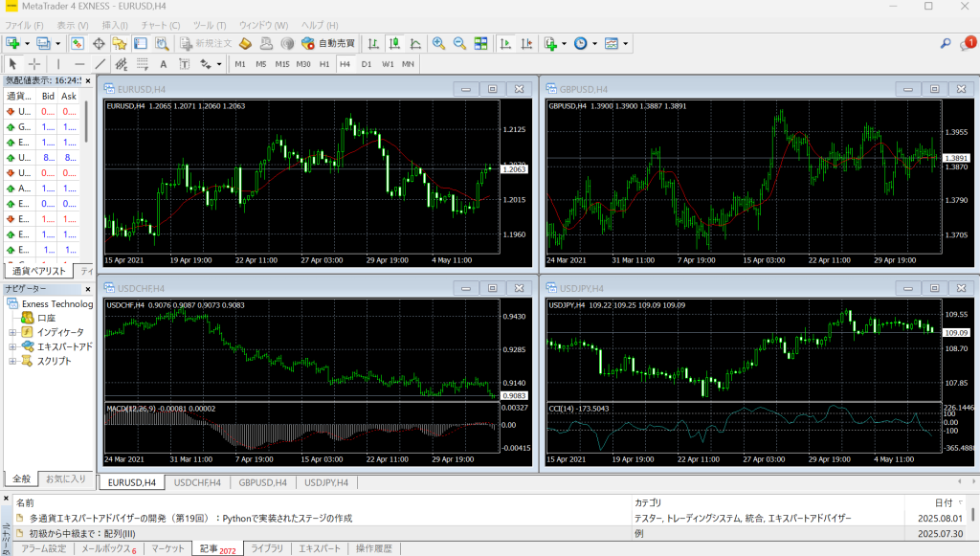Viewport: 980px width, 556px height.
Task: Tile chart windows icon
Action: click(x=480, y=43)
